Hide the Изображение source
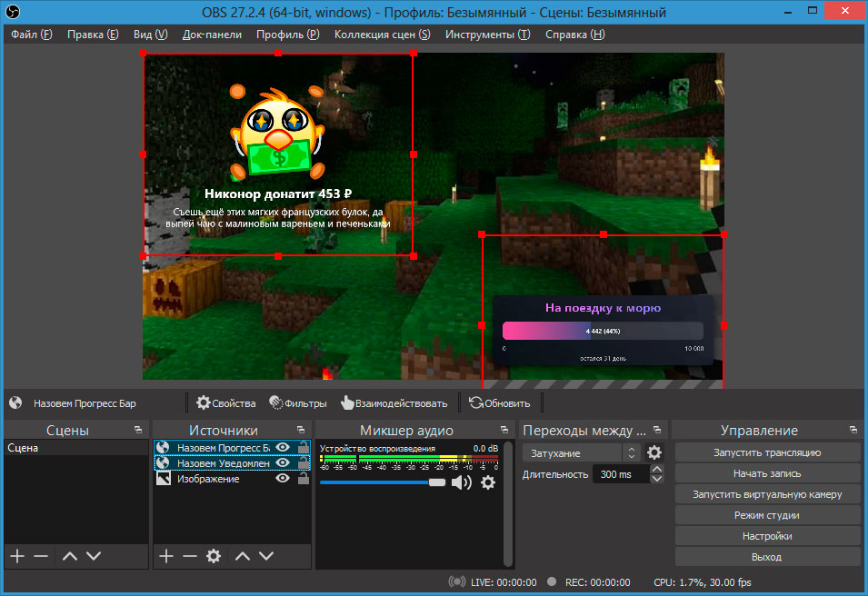This screenshot has width=868, height=596. pyautogui.click(x=283, y=478)
